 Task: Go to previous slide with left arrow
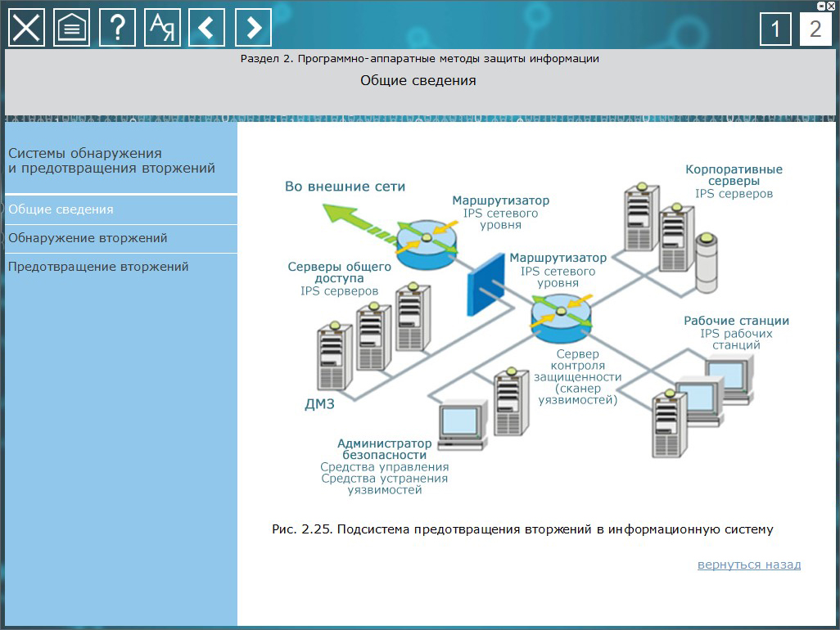(x=207, y=28)
